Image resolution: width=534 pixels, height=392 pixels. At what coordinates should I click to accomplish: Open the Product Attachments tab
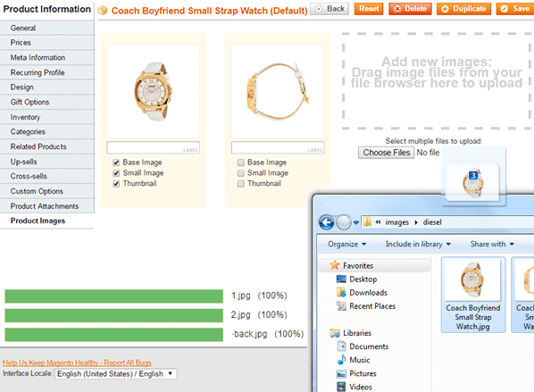(x=47, y=206)
